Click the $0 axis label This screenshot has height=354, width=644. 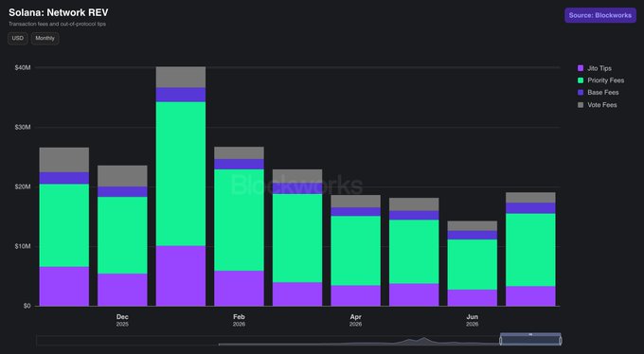click(27, 306)
